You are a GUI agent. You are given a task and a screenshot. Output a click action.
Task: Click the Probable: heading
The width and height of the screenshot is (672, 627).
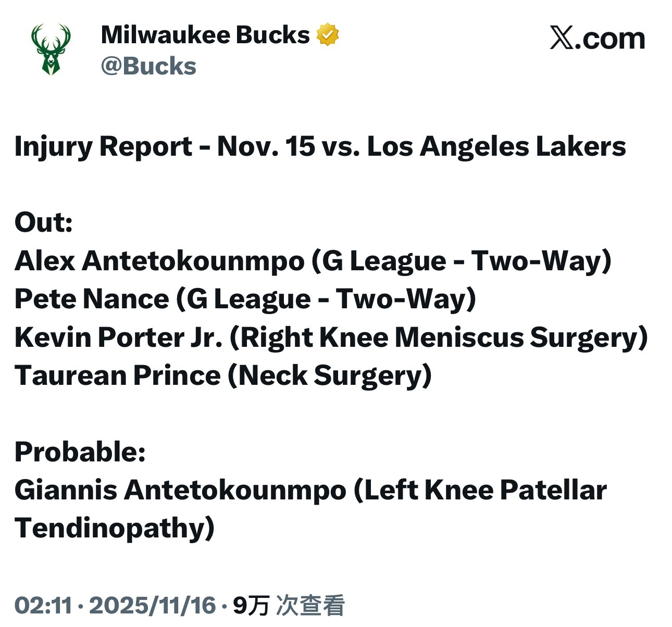80,452
